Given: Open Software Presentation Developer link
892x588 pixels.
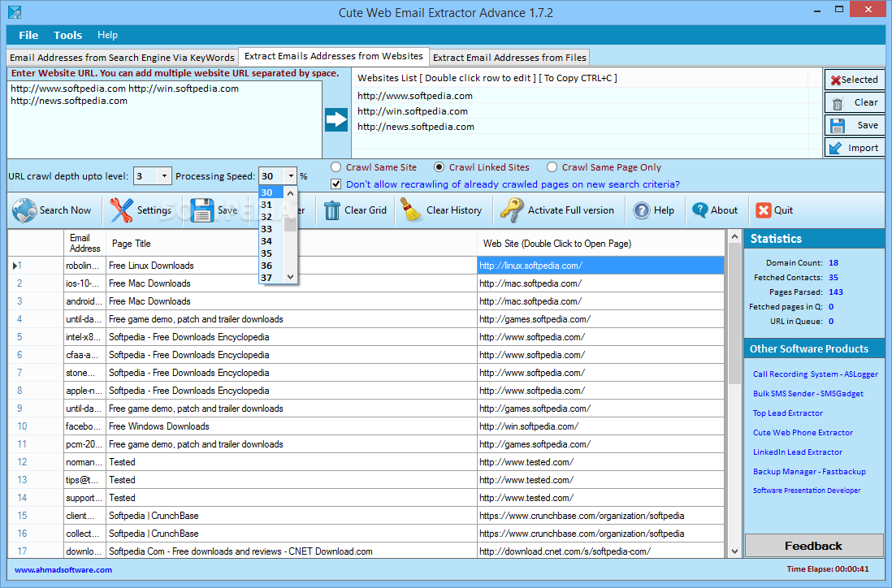Looking at the screenshot, I should 807,491.
